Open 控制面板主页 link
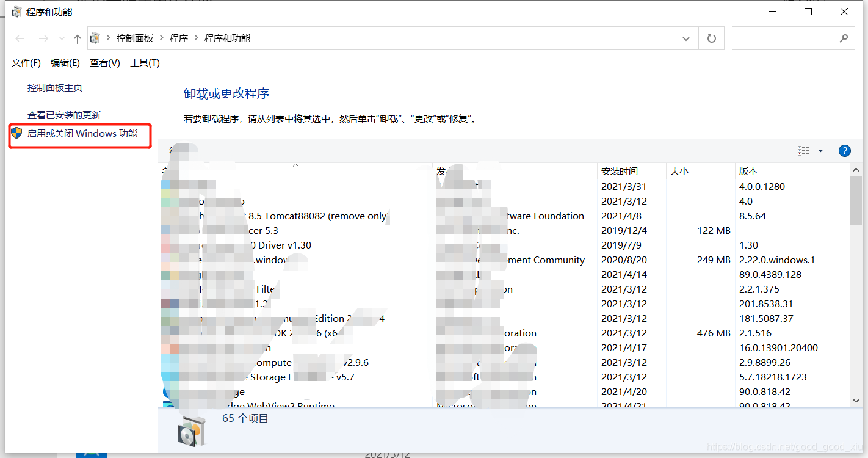The height and width of the screenshot is (458, 868). 55,88
